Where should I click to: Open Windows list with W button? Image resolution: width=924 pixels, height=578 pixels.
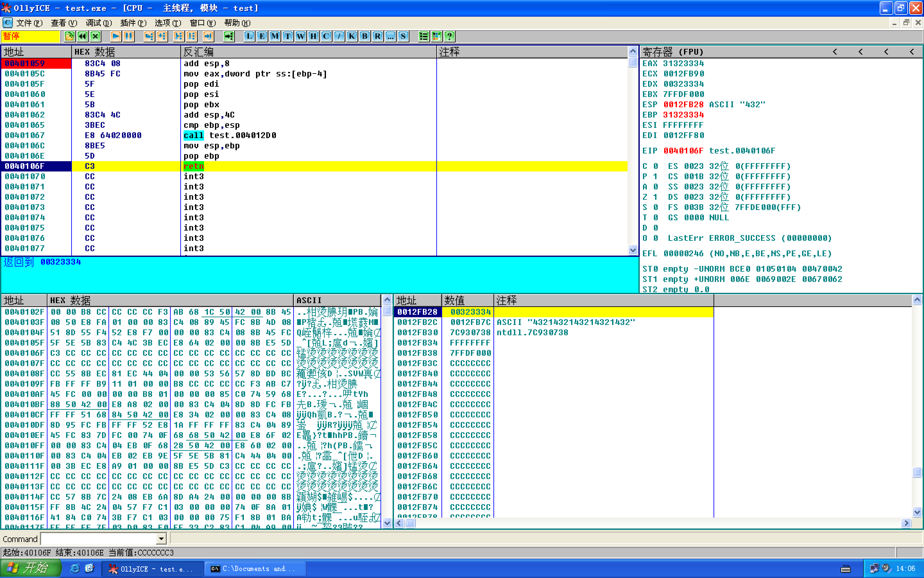point(301,36)
